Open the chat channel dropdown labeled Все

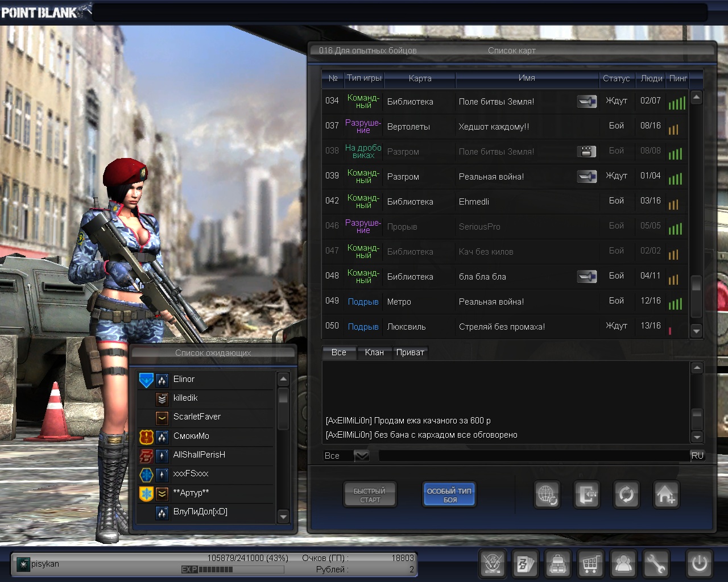click(x=361, y=456)
